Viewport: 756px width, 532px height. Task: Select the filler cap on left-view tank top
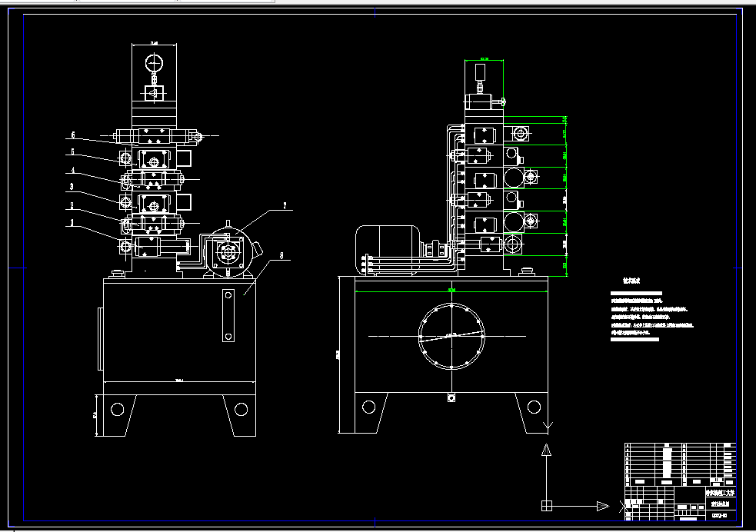click(118, 274)
